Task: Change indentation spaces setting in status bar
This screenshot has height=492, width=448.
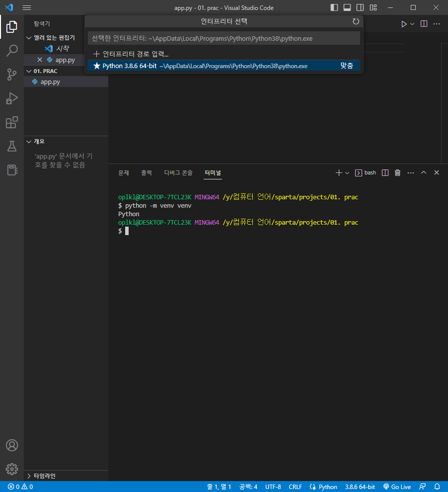Action: point(248,487)
